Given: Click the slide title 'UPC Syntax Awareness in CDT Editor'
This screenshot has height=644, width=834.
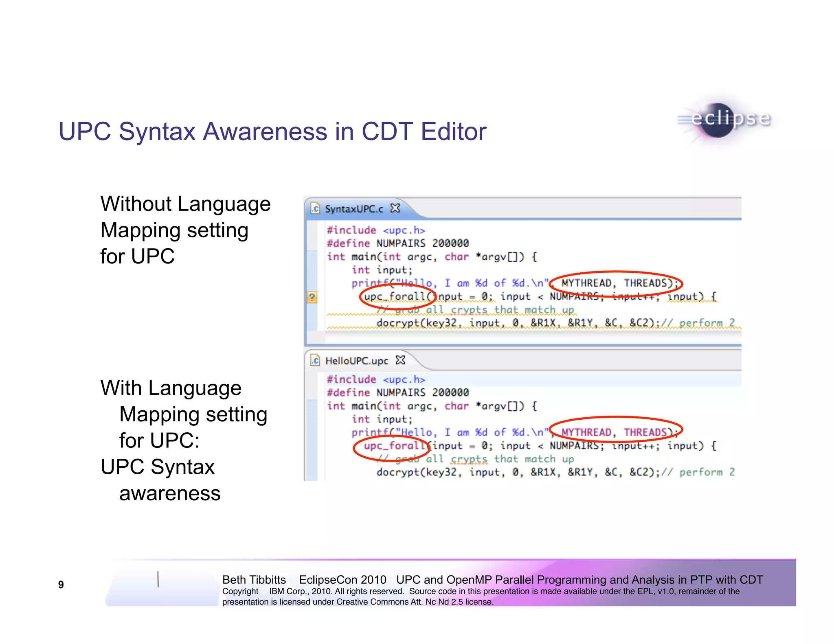Looking at the screenshot, I should coord(272,131).
